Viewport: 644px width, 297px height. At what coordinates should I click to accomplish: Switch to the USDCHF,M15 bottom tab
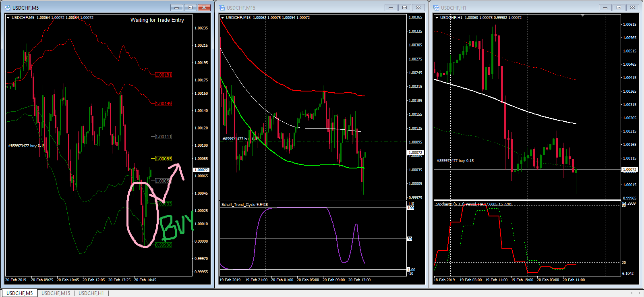coord(56,293)
